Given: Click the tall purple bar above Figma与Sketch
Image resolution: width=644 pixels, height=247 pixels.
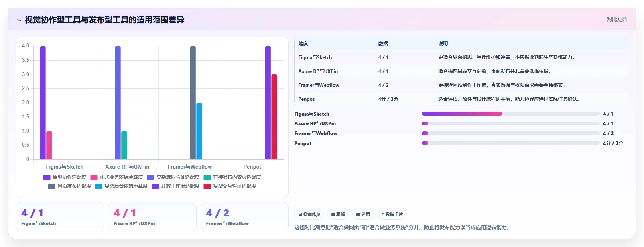Looking at the screenshot, I should tap(43, 103).
